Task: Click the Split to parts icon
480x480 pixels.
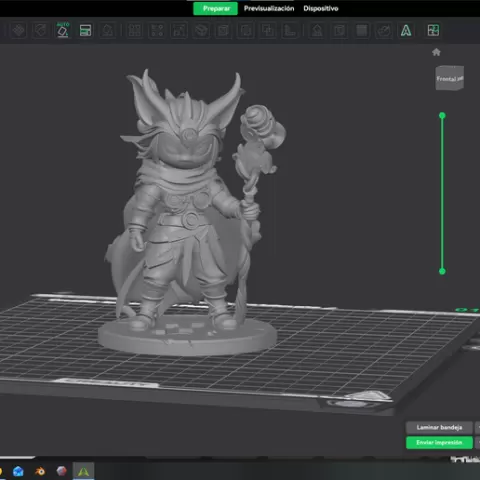Action: point(157,31)
